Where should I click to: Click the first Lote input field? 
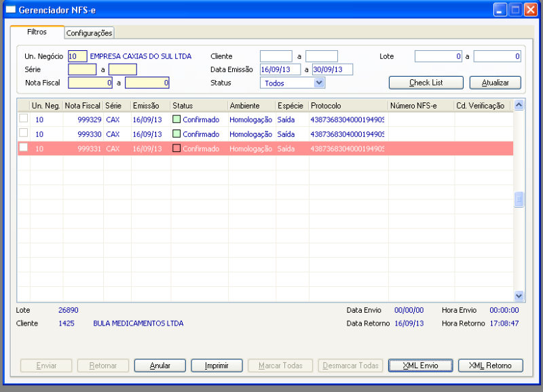pyautogui.click(x=438, y=56)
